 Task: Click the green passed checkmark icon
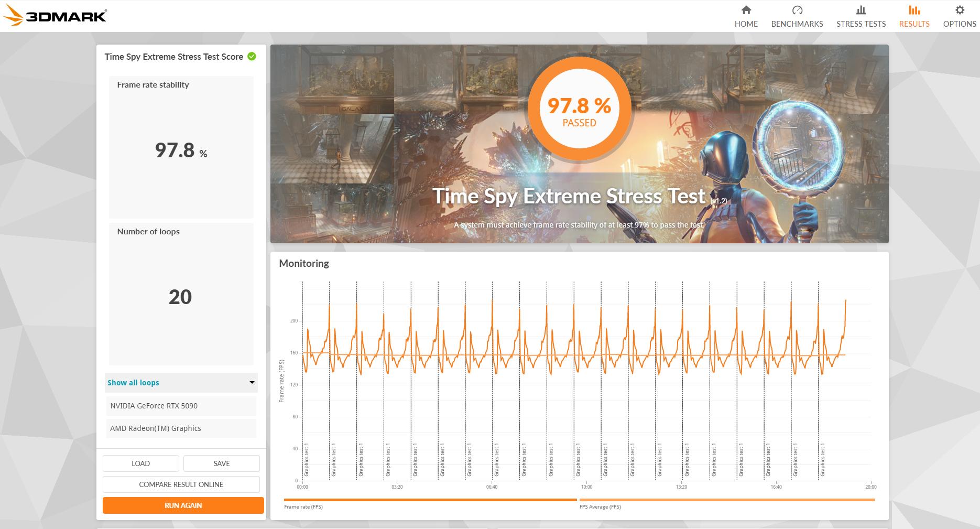click(252, 56)
